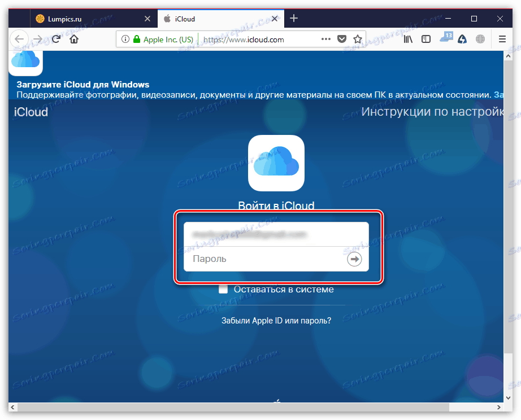This screenshot has width=521, height=420.
Task: Go back using the browser back arrow
Action: [x=19, y=39]
